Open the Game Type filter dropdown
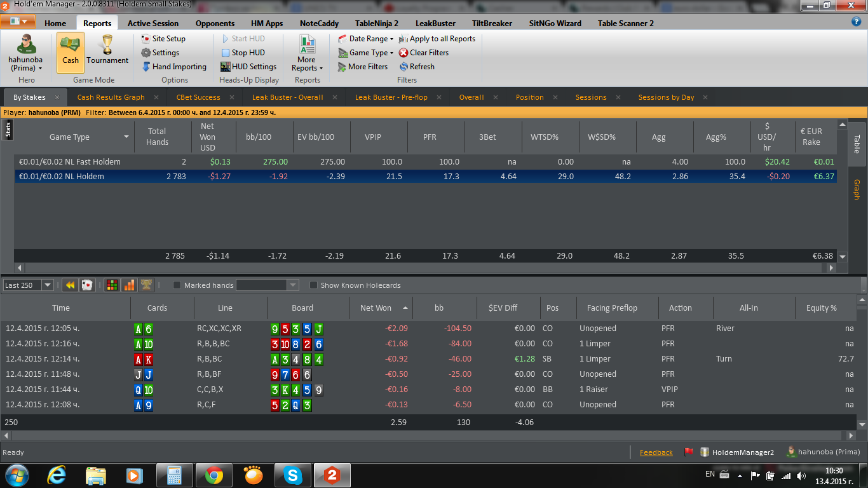 365,53
